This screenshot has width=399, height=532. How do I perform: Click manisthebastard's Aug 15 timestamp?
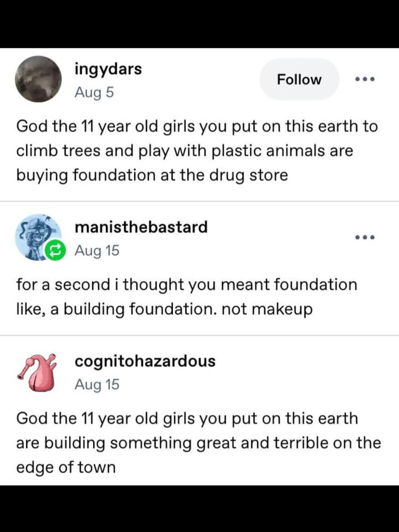(97, 250)
